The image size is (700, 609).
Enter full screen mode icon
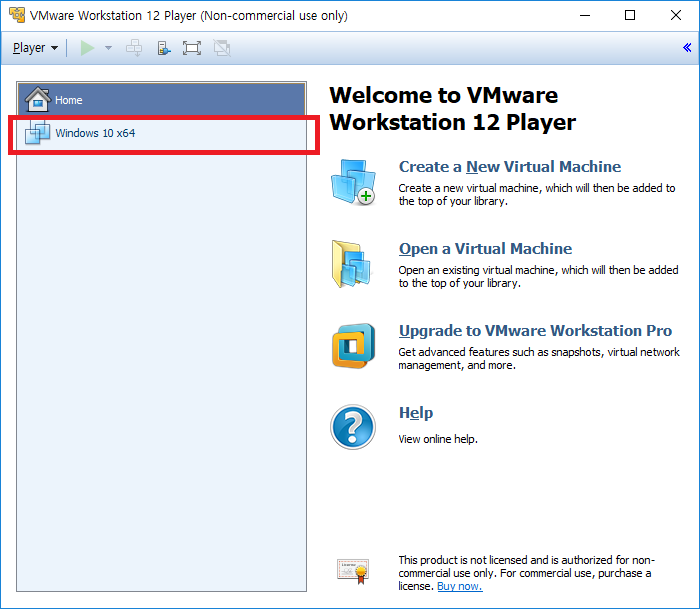point(192,48)
